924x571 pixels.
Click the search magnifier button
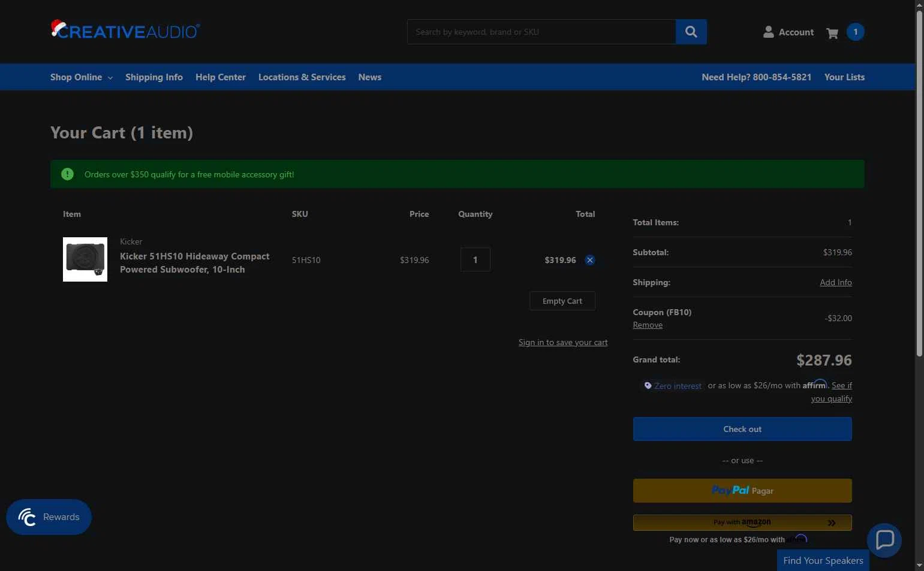(691, 32)
